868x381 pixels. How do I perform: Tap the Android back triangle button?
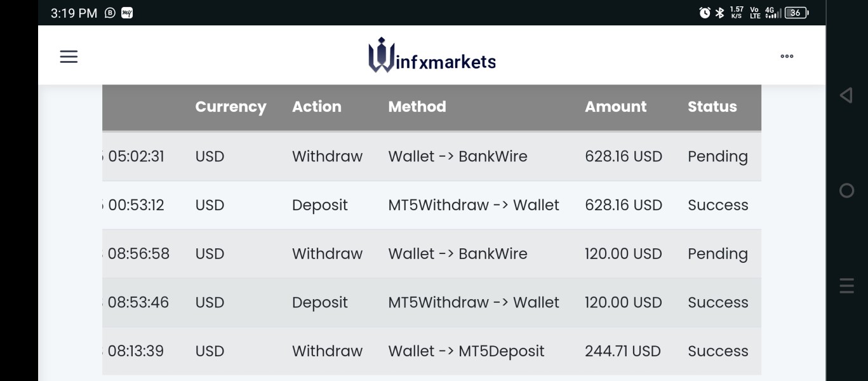pos(846,95)
